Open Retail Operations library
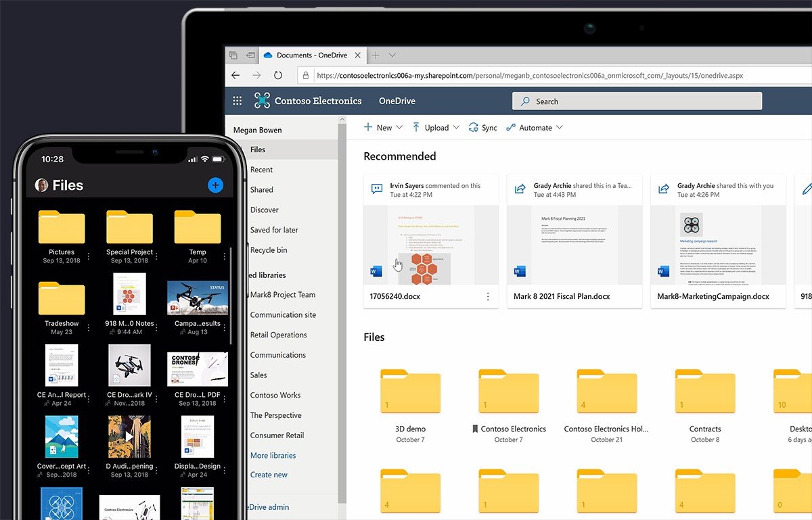The width and height of the screenshot is (812, 520). 278,335
